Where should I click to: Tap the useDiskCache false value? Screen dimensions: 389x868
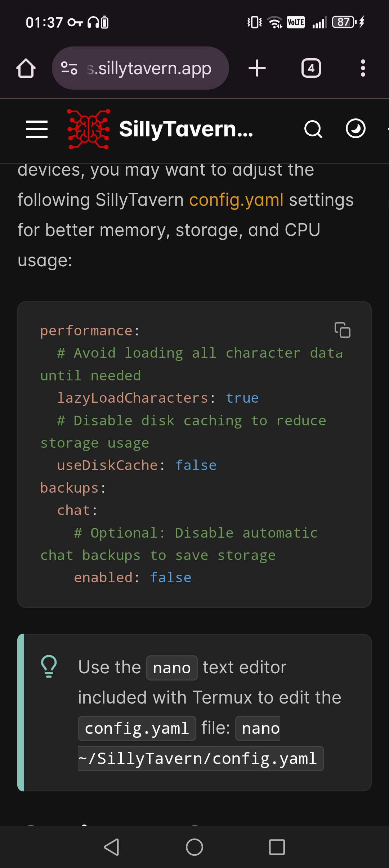[196, 465]
